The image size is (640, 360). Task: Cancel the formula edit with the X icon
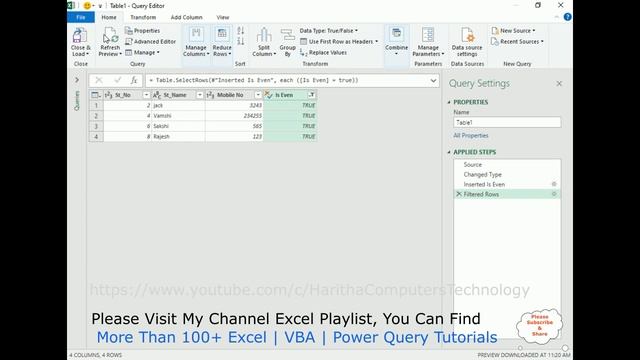tap(99, 80)
